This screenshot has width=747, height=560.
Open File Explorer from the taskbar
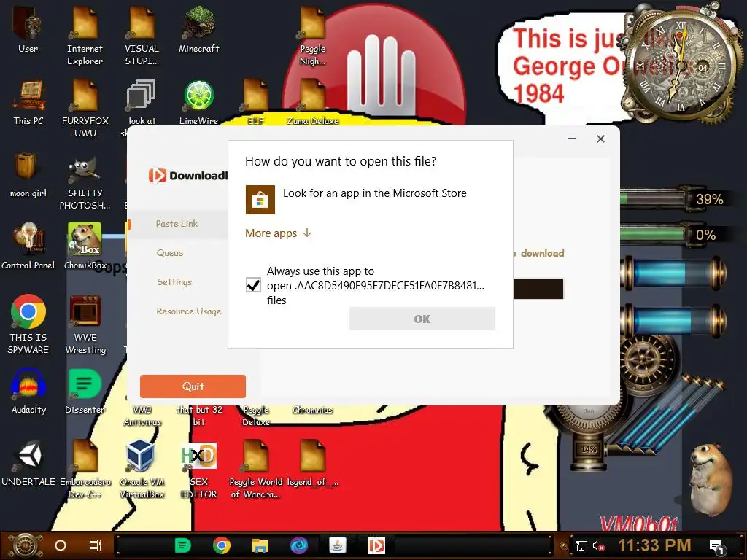click(260, 545)
